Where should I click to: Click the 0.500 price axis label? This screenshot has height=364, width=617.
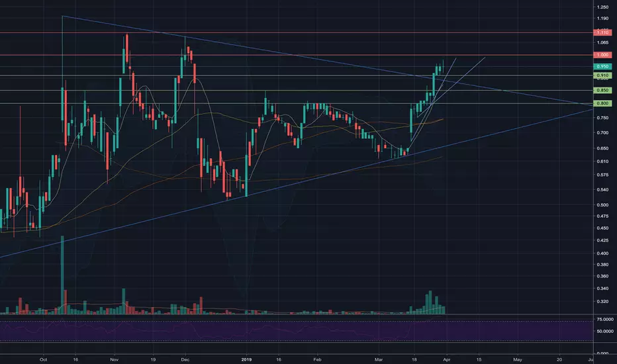click(602, 205)
